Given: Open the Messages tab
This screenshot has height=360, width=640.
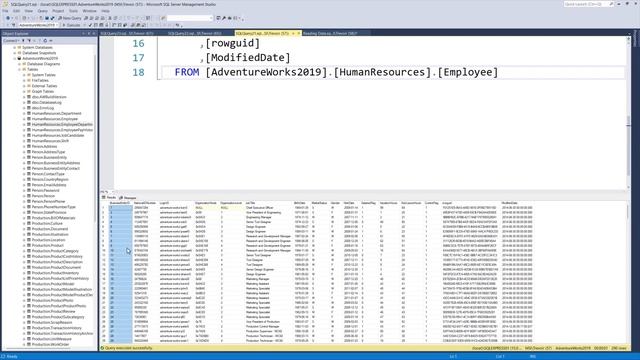Looking at the screenshot, I should (x=128, y=198).
